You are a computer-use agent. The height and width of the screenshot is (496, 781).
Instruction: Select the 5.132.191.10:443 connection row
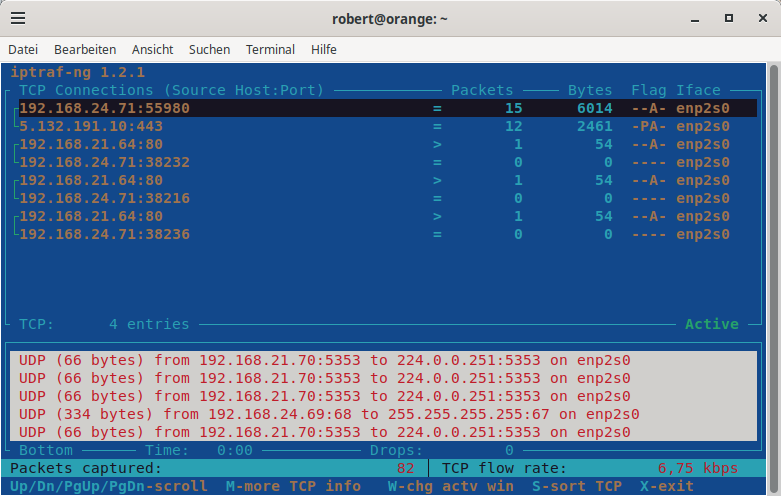tap(91, 127)
